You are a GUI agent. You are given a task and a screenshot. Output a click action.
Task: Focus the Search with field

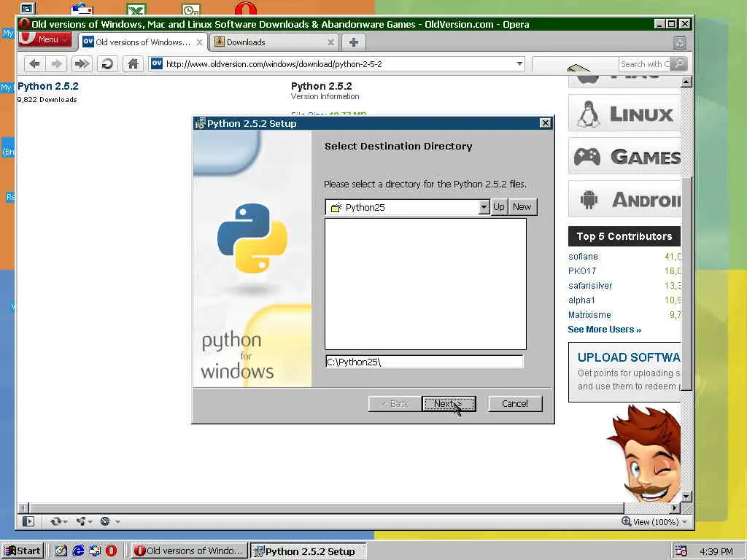pyautogui.click(x=644, y=64)
